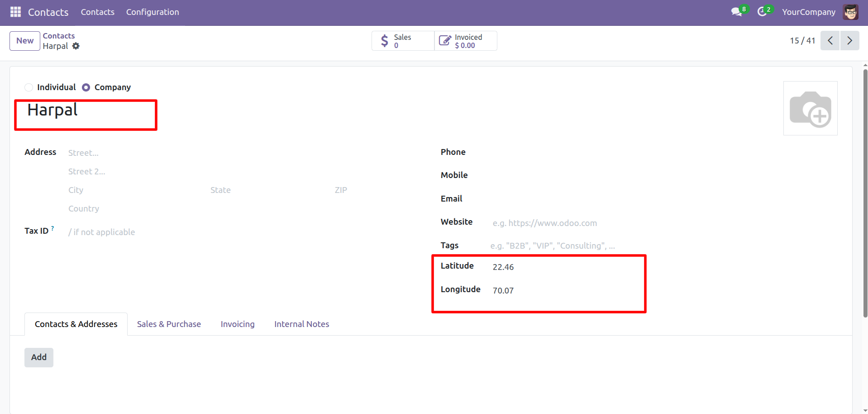The height and width of the screenshot is (414, 868).
Task: Click the vertical scrollbar on the right
Action: tap(865, 194)
